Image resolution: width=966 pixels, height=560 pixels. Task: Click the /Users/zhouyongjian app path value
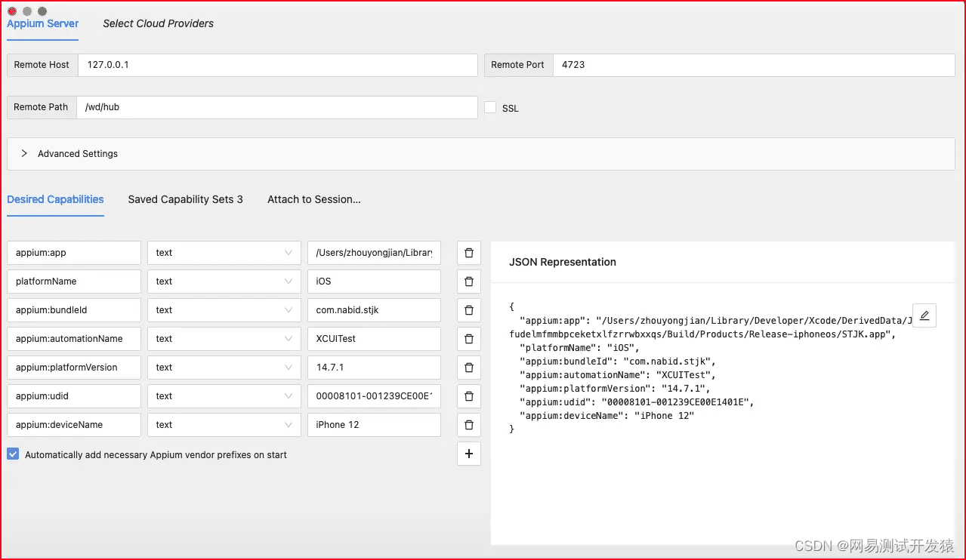(x=374, y=253)
